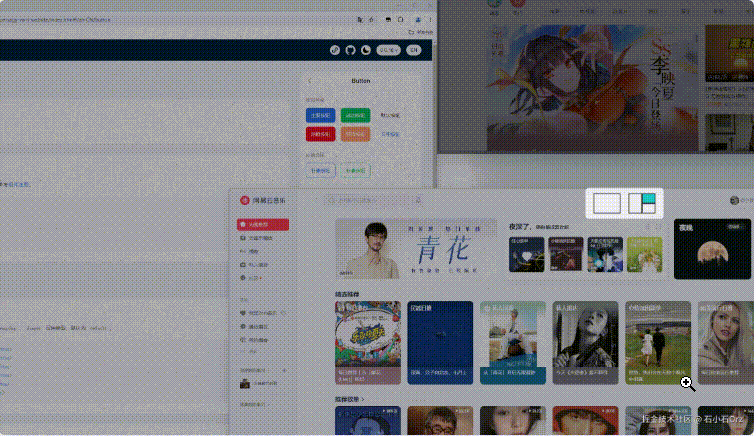Open the browser kebab menu
Screen dimensions: 756x436
pos(430,20)
